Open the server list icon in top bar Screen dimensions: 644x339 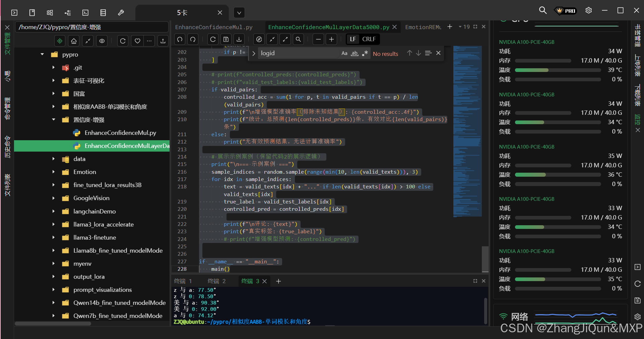[x=103, y=13]
